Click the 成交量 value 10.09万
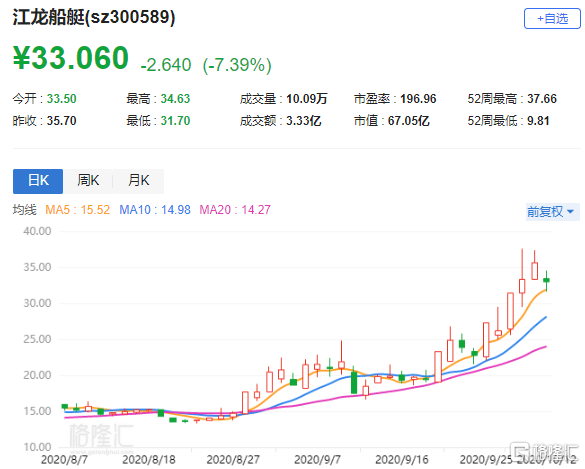Viewport: 585px width, 469px height. (x=307, y=99)
